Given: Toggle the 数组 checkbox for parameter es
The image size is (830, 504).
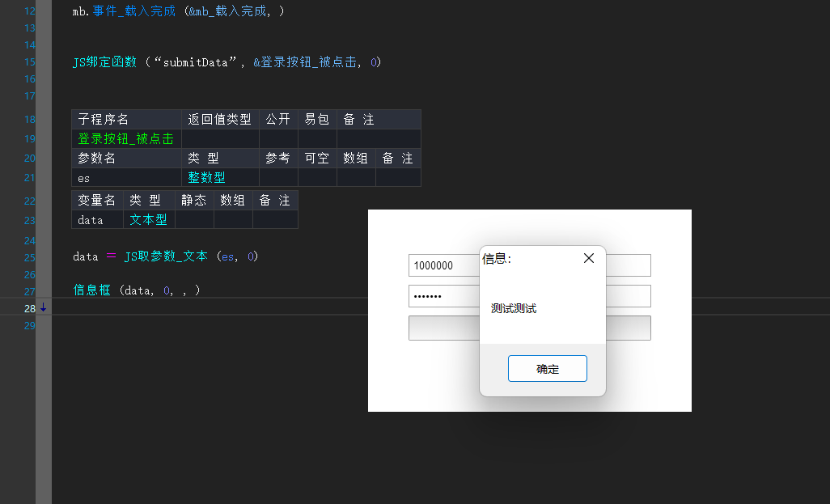Looking at the screenshot, I should pyautogui.click(x=356, y=177).
